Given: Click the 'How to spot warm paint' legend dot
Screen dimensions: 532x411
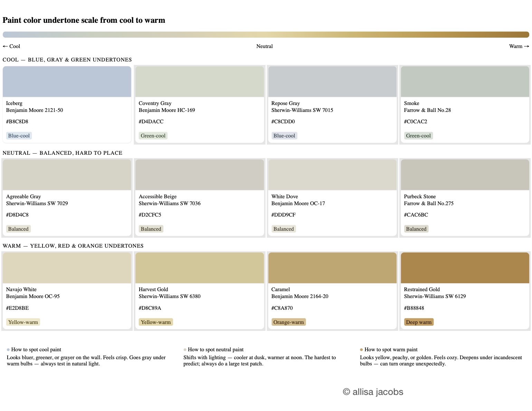Looking at the screenshot, I should 361,350.
